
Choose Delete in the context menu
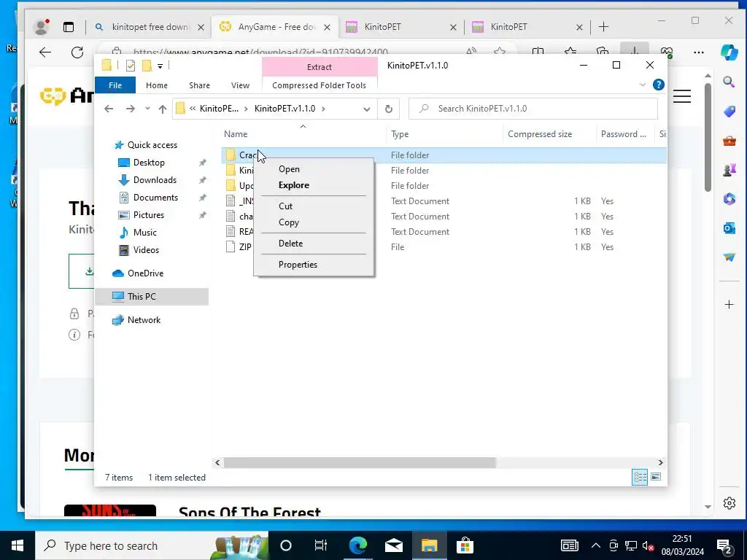pos(314,244)
